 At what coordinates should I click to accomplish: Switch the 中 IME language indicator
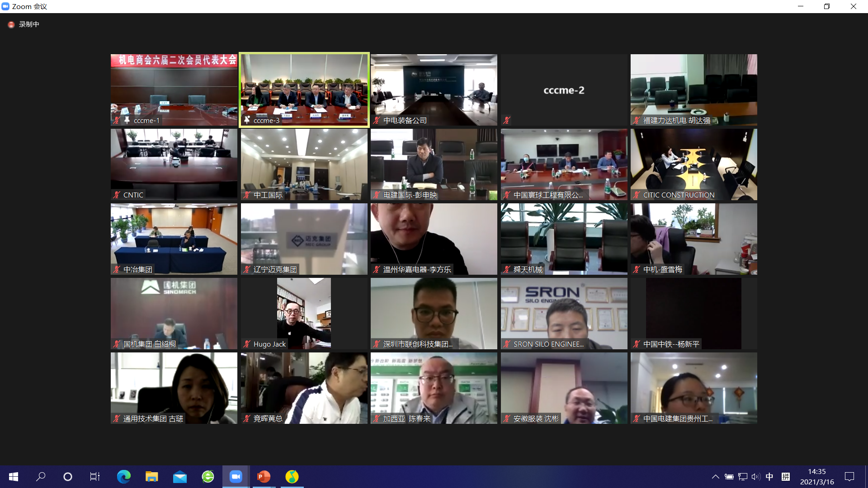click(x=769, y=477)
